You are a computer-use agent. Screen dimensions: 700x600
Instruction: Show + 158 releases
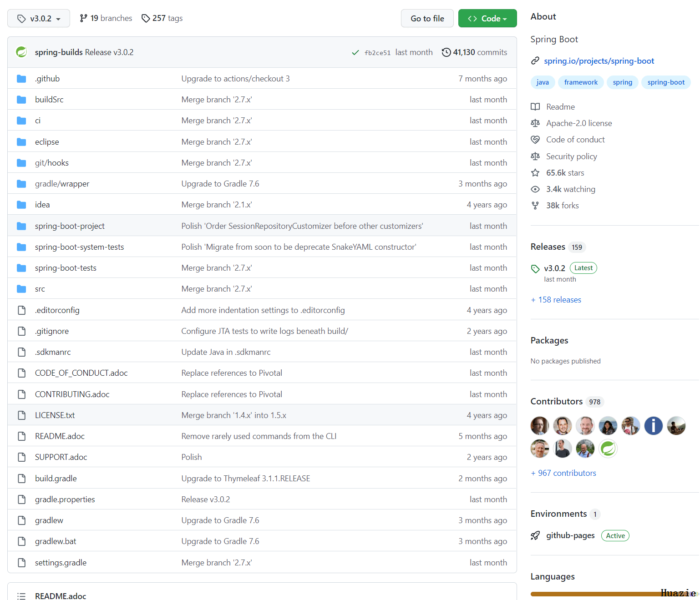[556, 300]
